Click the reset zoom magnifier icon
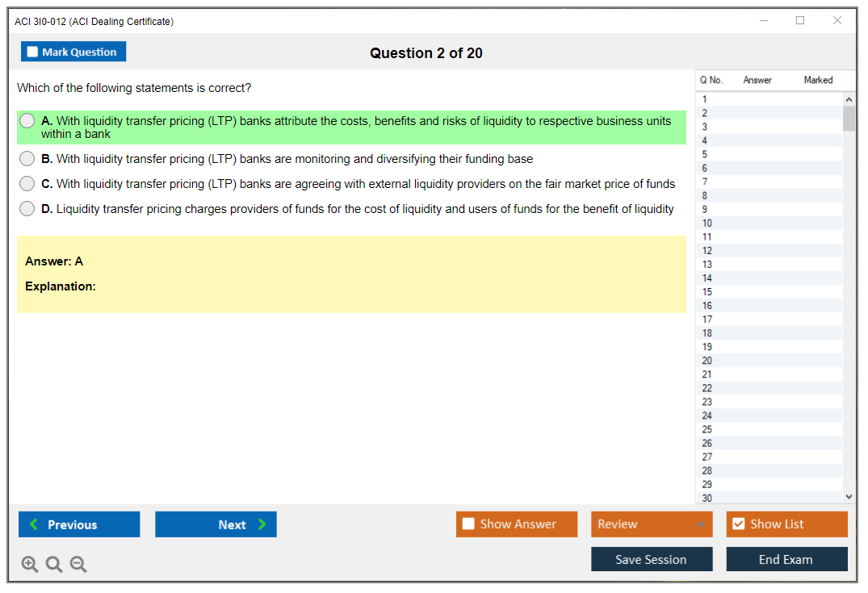 click(x=54, y=565)
